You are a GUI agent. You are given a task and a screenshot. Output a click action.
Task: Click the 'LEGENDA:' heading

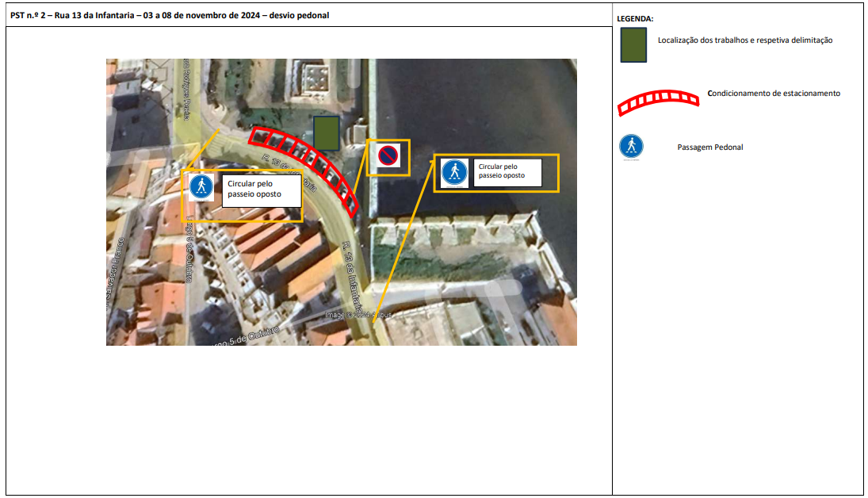[634, 18]
